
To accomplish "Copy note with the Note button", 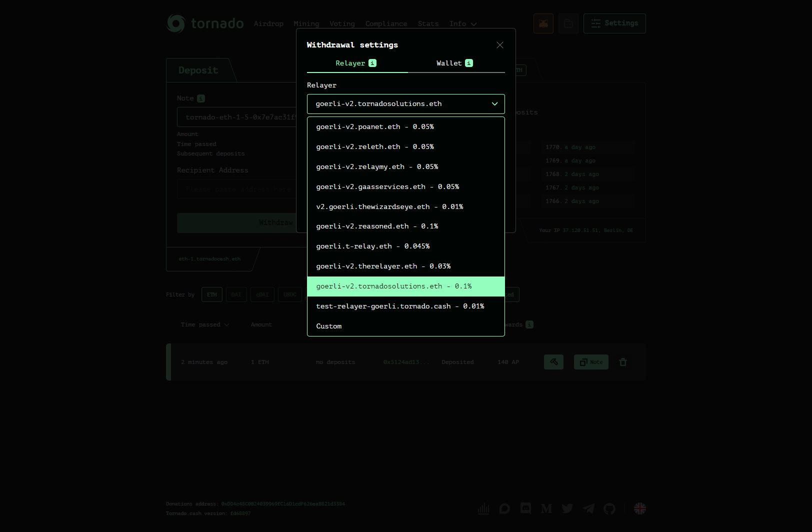I will point(591,362).
